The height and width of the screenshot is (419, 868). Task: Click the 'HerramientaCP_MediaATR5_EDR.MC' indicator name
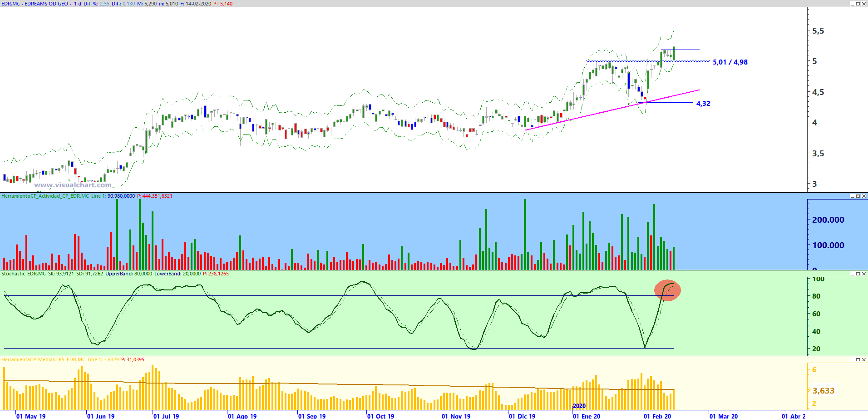click(43, 359)
